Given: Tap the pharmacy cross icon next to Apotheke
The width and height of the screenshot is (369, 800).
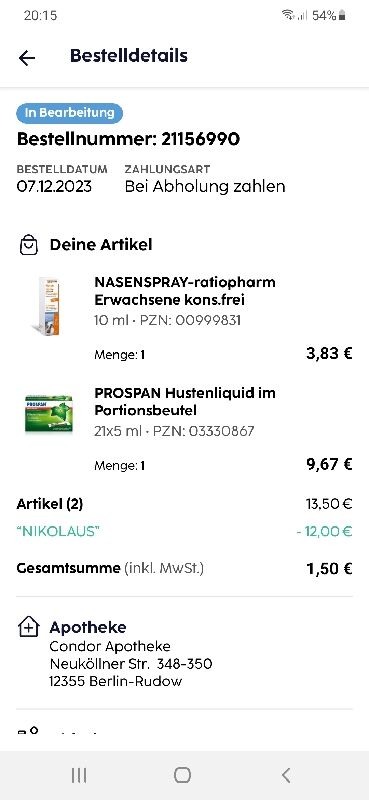Looking at the screenshot, I should point(29,627).
